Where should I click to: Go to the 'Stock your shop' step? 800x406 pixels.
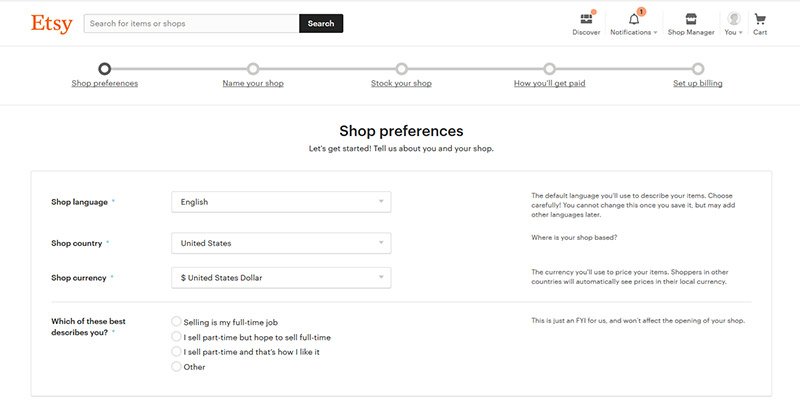(402, 83)
